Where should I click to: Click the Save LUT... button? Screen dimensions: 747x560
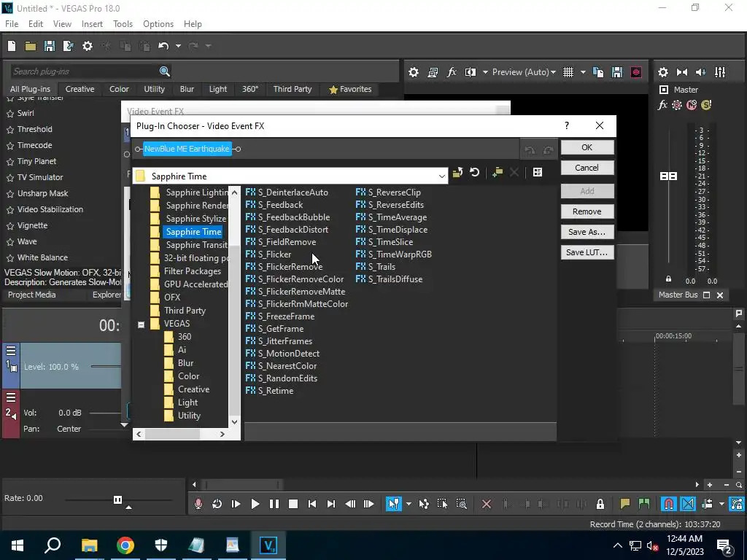587,252
